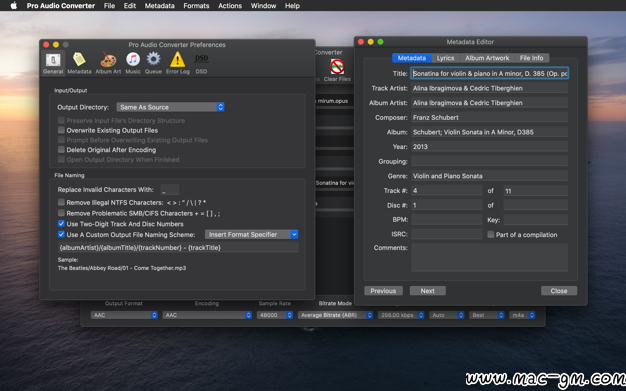Image resolution: width=626 pixels, height=391 pixels.
Task: Open the Help menu
Action: (x=292, y=6)
